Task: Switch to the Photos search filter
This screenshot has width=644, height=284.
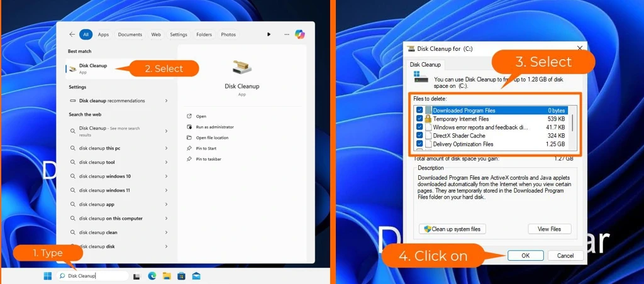Action: tap(228, 35)
